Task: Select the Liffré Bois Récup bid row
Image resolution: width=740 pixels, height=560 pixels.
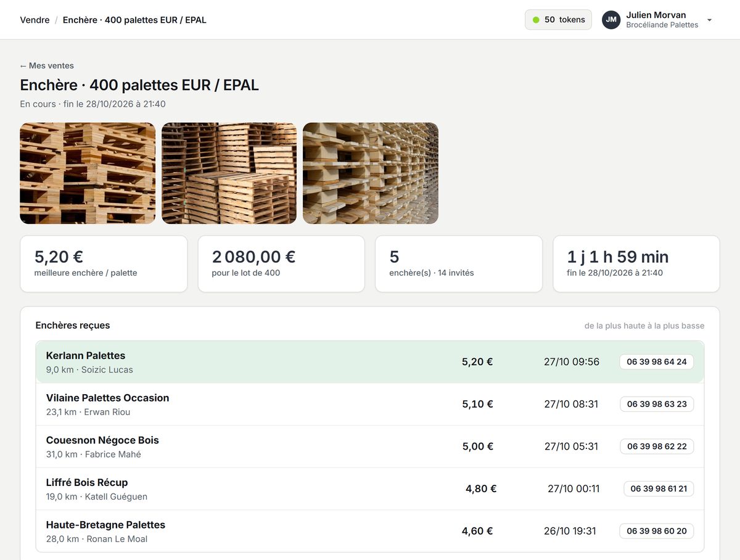Action: pyautogui.click(x=370, y=489)
